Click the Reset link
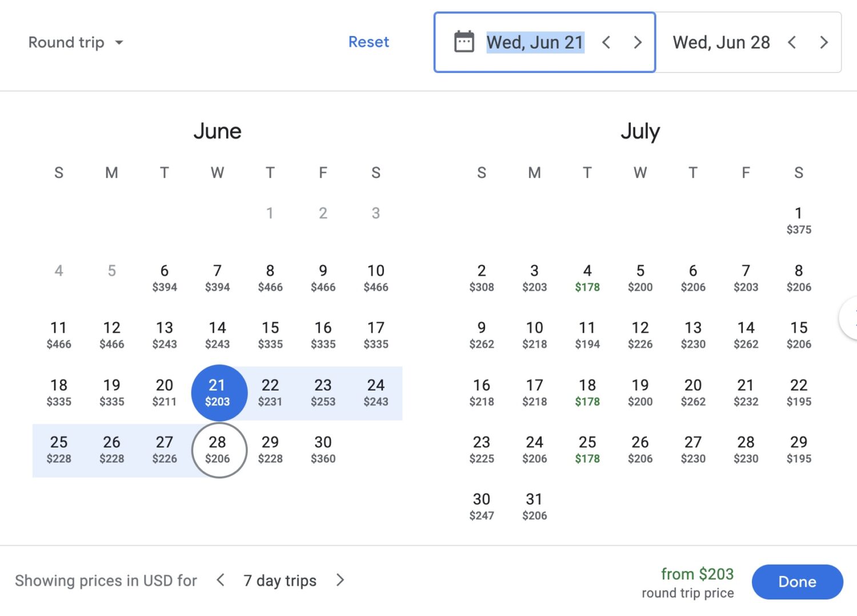 coord(369,42)
